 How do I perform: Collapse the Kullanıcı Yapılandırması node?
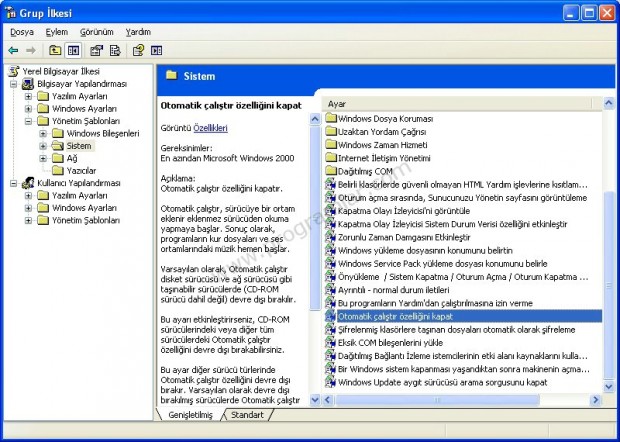(x=14, y=183)
